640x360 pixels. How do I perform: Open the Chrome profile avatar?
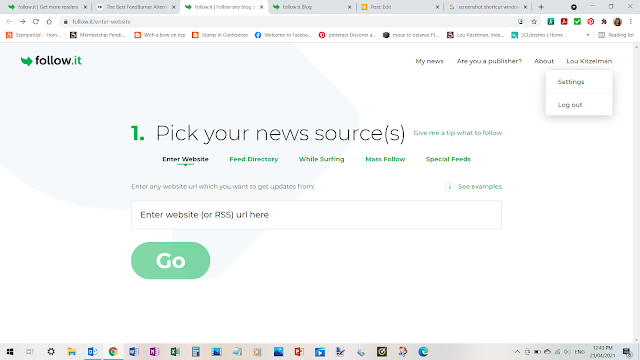point(618,22)
